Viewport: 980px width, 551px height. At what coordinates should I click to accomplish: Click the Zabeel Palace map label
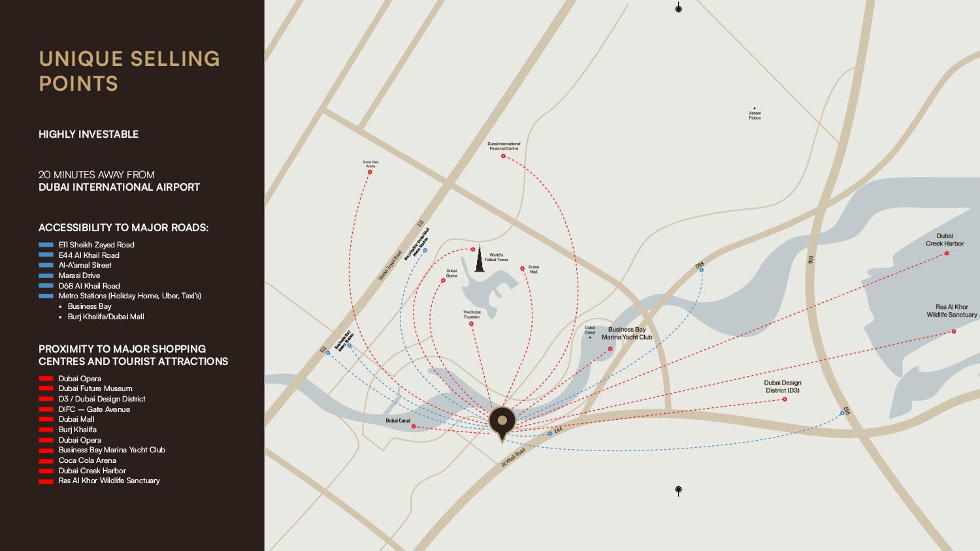pos(755,116)
